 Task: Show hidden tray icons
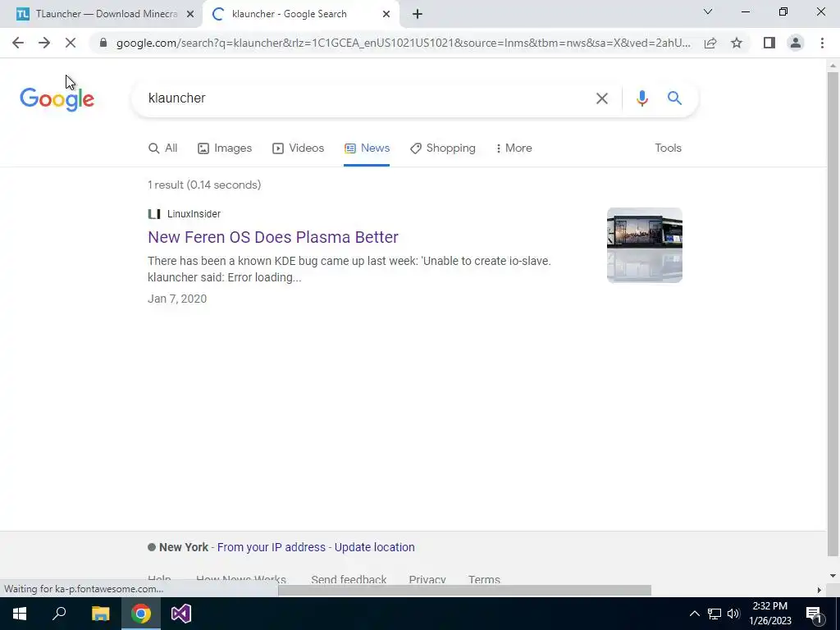coord(694,614)
